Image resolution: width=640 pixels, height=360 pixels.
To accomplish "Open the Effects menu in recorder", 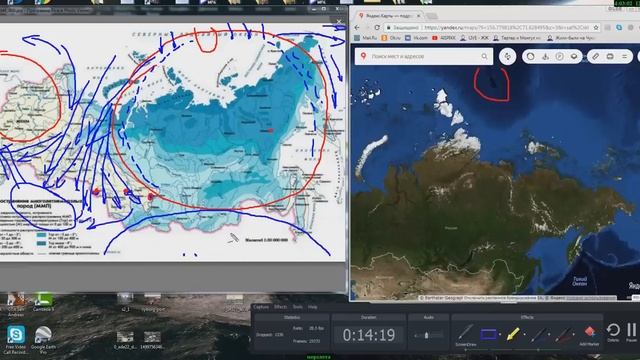I will pos(280,307).
